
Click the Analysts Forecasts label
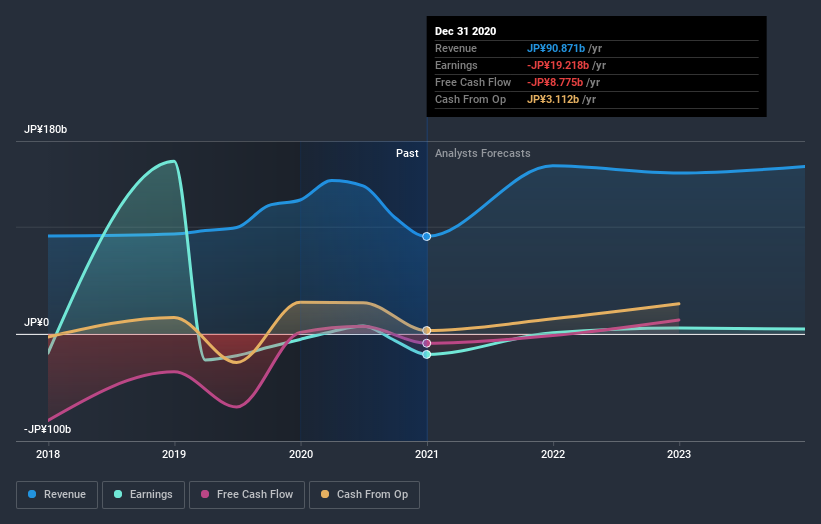(x=483, y=153)
